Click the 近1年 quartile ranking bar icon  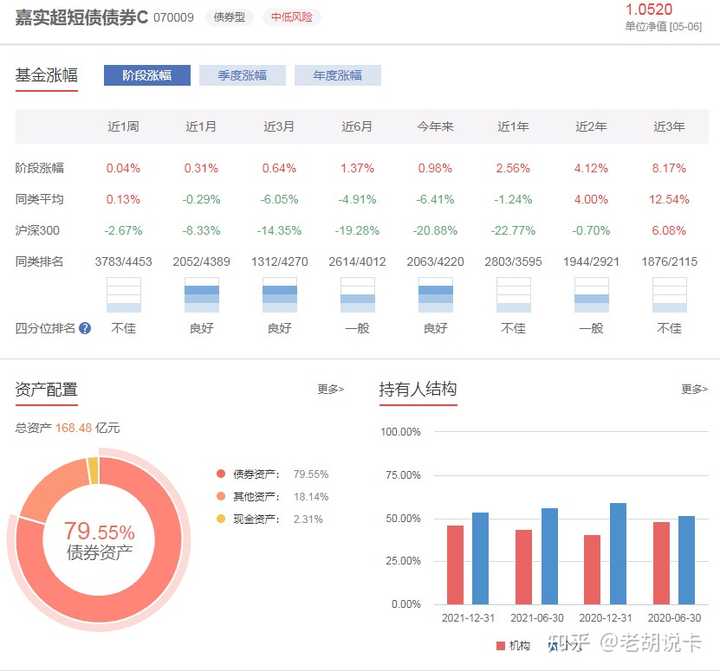[513, 295]
